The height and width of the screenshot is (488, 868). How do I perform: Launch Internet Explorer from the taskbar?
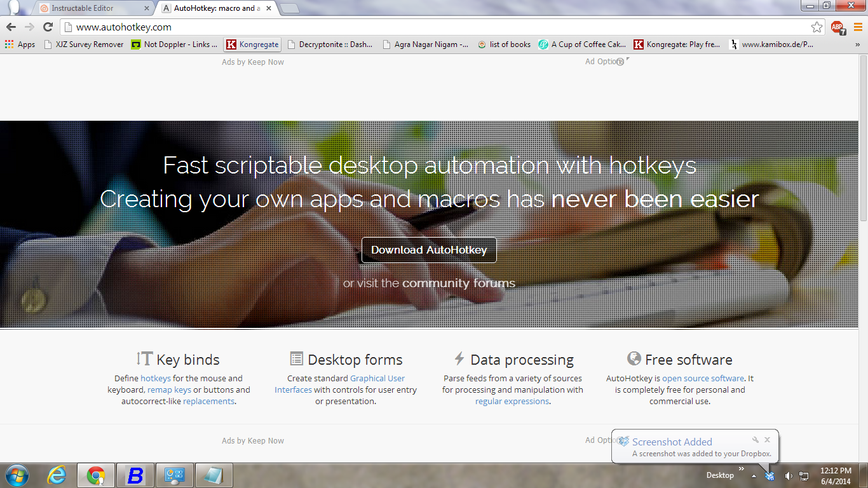pyautogui.click(x=57, y=475)
